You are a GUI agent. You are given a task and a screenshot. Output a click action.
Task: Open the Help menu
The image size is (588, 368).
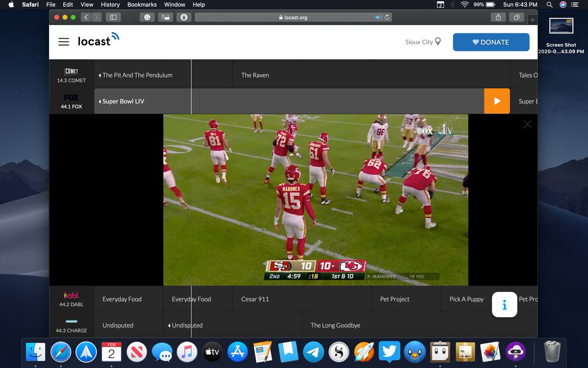coord(198,4)
